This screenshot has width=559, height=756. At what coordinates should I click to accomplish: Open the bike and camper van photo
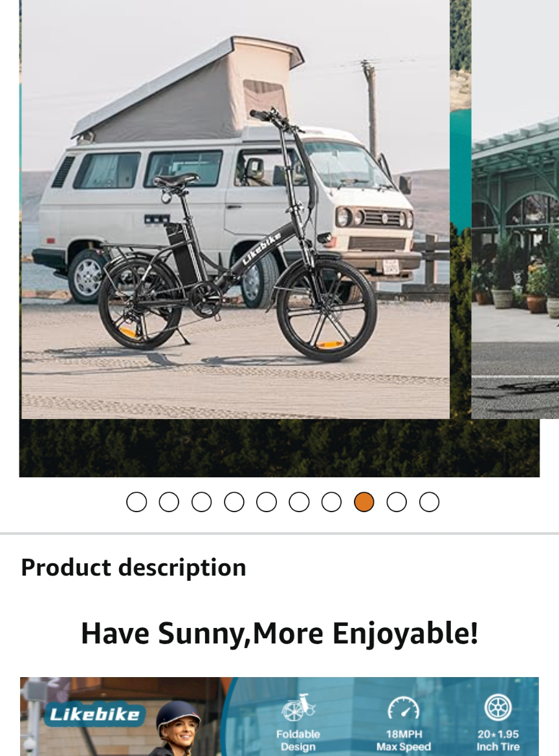236,210
